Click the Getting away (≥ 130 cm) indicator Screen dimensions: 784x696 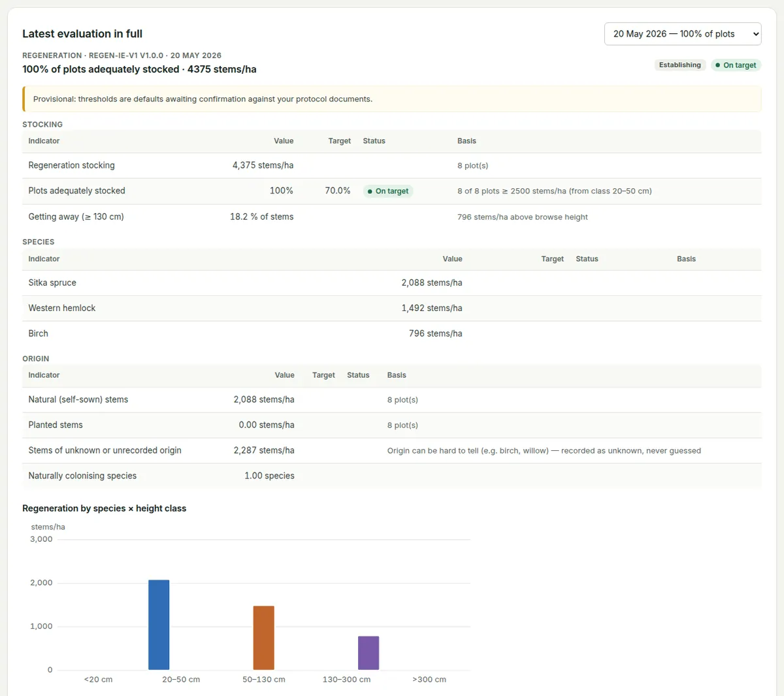(x=76, y=217)
